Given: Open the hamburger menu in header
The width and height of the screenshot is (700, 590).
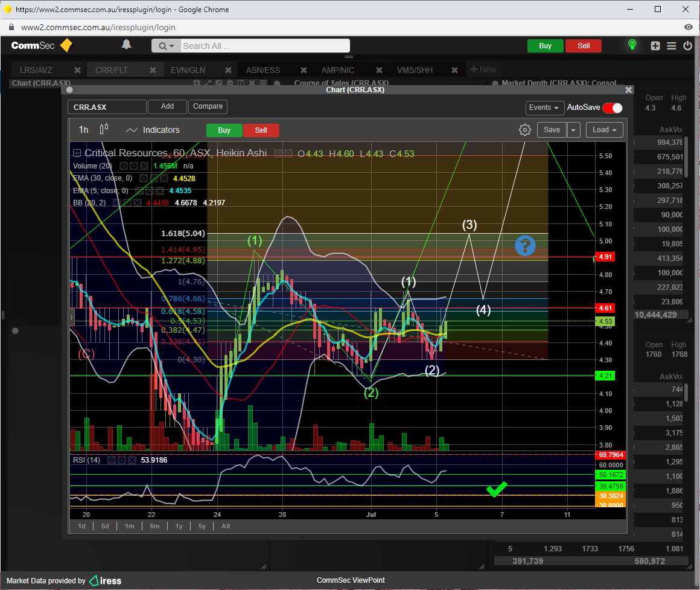Looking at the screenshot, I should [x=672, y=46].
